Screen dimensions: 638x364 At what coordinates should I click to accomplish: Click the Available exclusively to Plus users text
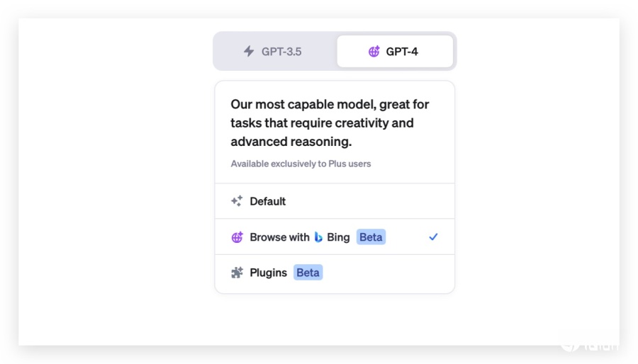pos(301,164)
